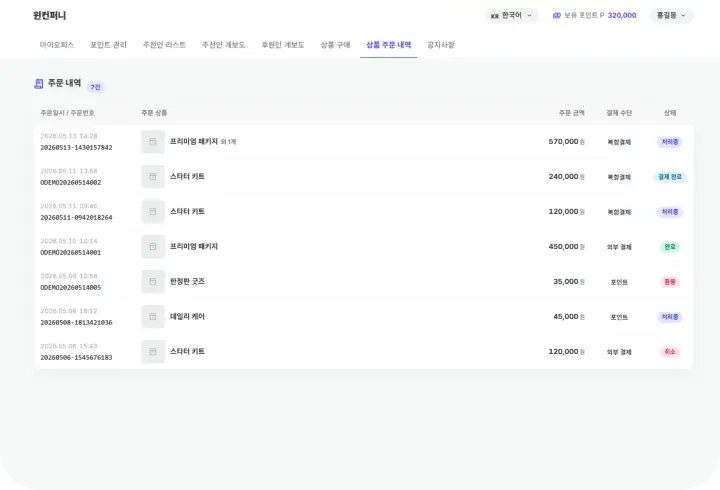Click the 7건 count badge
This screenshot has height=490, width=720.
click(95, 87)
